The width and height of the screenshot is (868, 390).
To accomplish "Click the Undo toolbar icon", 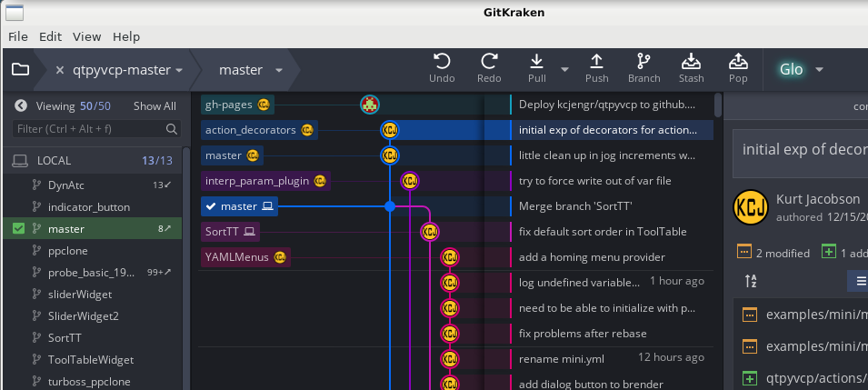I will pyautogui.click(x=442, y=61).
